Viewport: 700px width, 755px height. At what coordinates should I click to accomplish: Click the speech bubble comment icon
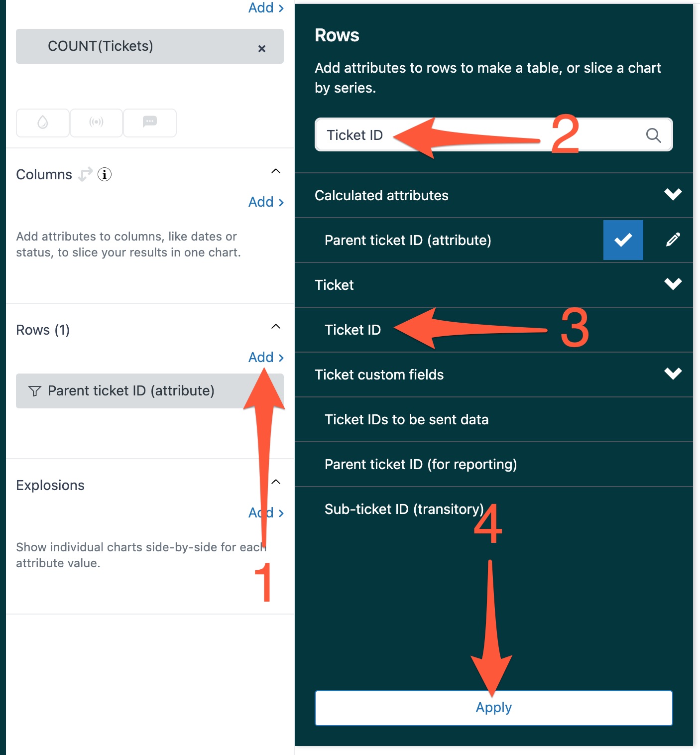150,123
